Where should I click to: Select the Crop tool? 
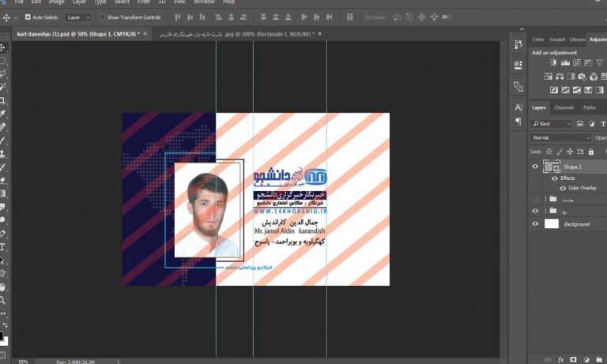click(x=2, y=101)
